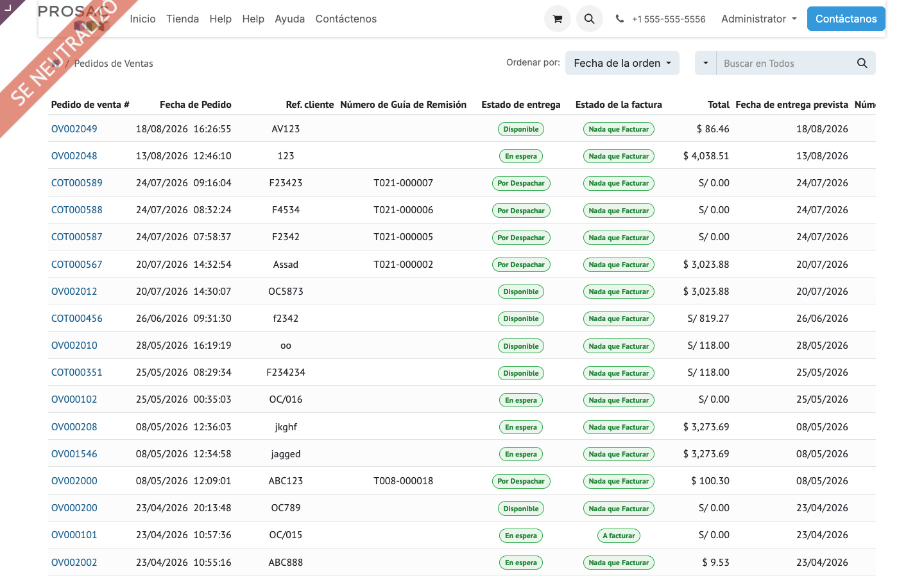Open sales order OV002012
Image resolution: width=924 pixels, height=578 pixels.
point(74,291)
